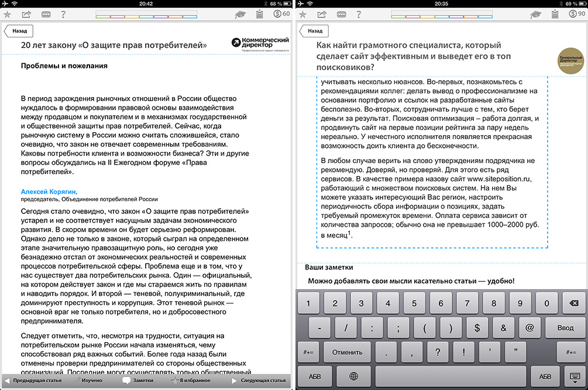Open Алексей Корягин author link
The image size is (588, 390).
(x=49, y=191)
